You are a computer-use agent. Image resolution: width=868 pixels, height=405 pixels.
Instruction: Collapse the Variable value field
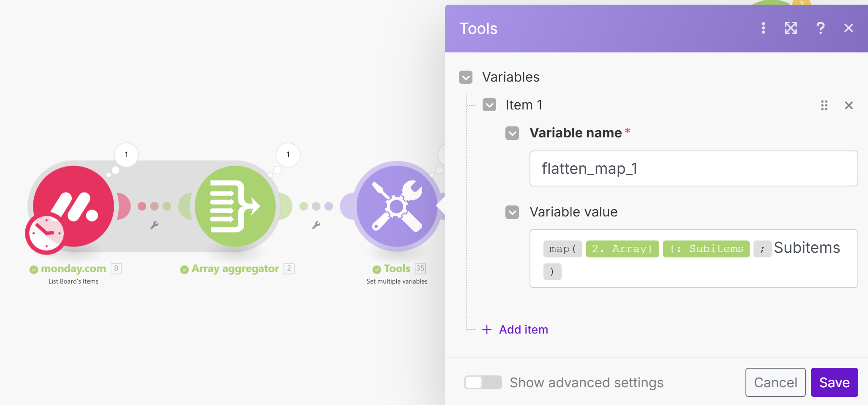(512, 212)
